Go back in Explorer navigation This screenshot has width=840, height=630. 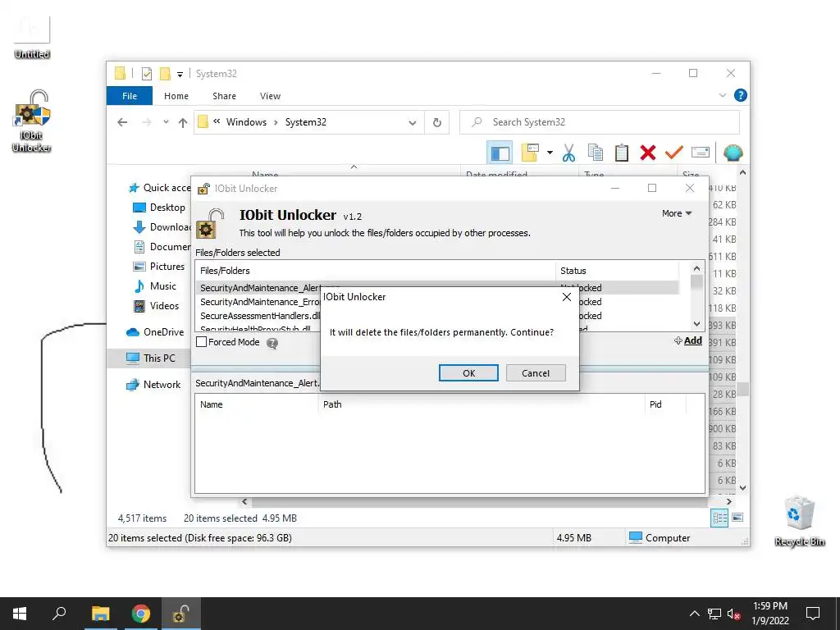point(122,122)
